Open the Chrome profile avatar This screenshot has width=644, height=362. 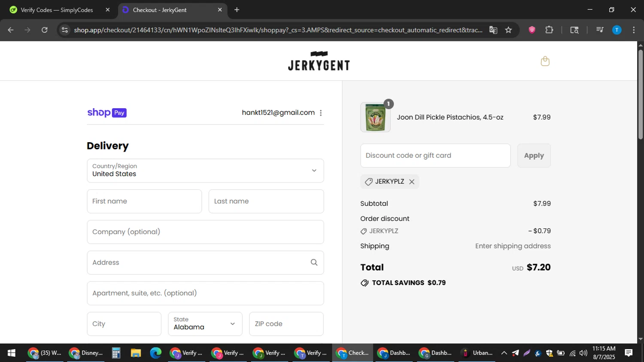(x=617, y=30)
